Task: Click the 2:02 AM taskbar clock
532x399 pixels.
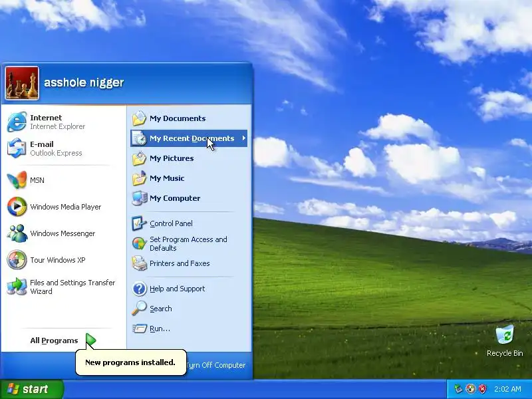Action: tap(507, 389)
